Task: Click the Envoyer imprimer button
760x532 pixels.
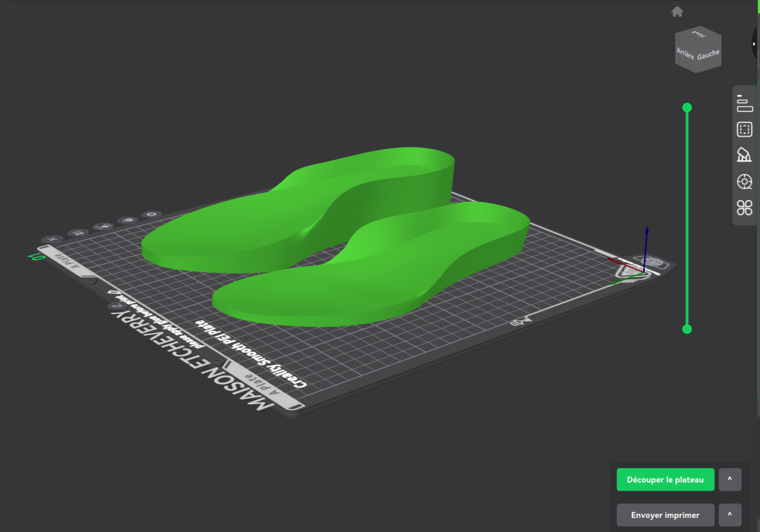Action: coord(665,515)
